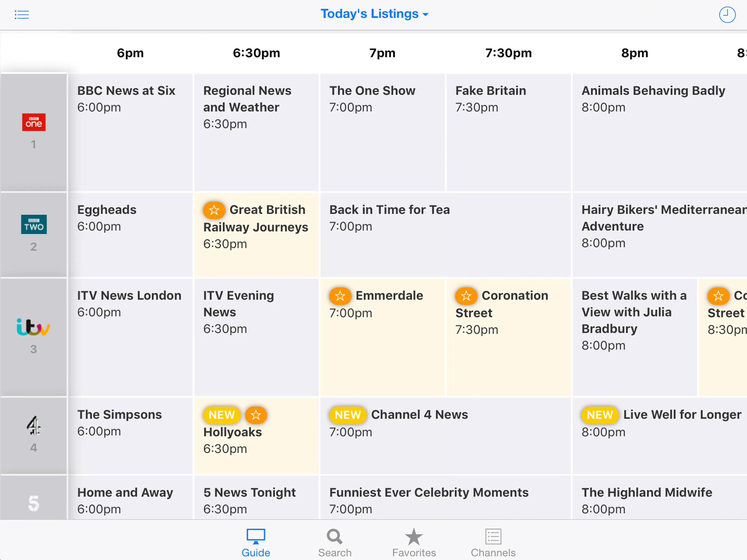
Task: Toggle favorite star on Hollyoaks
Action: click(256, 415)
